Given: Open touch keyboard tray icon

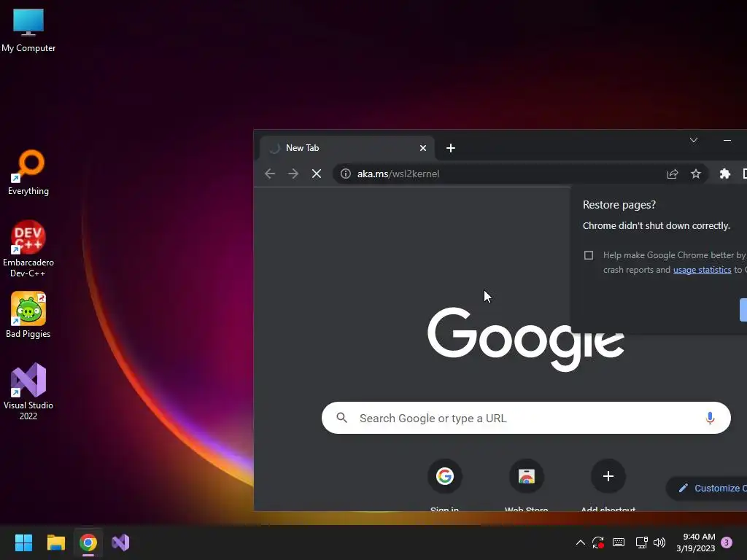Looking at the screenshot, I should coord(619,542).
